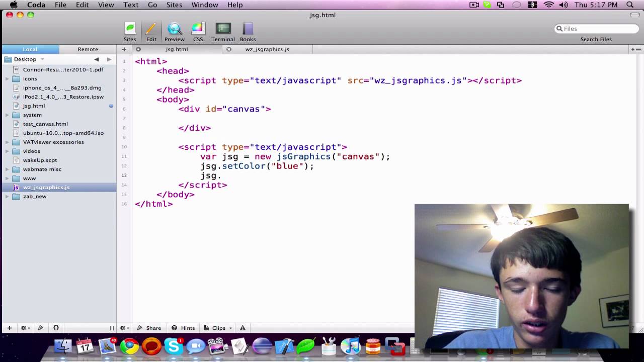Screen dimensions: 644x362
Task: Go forward with sidebar right arrow
Action: [109, 59]
